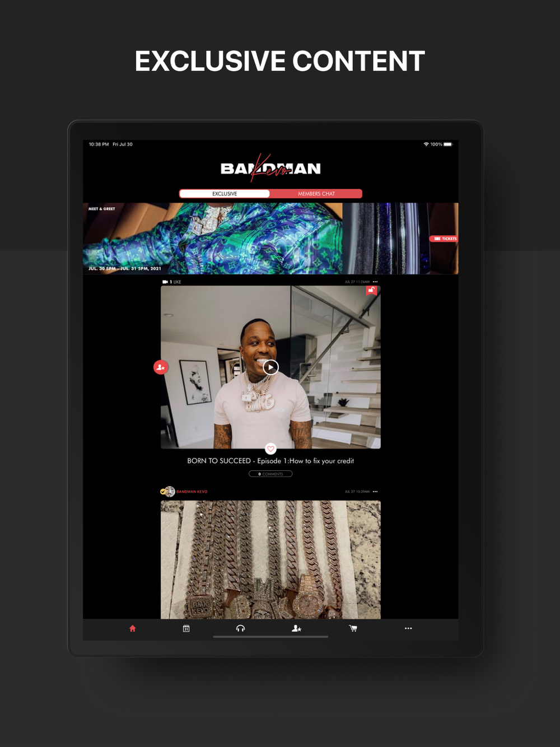Tap the Bandman Kevo logo at top
The height and width of the screenshot is (747, 560).
click(x=270, y=168)
